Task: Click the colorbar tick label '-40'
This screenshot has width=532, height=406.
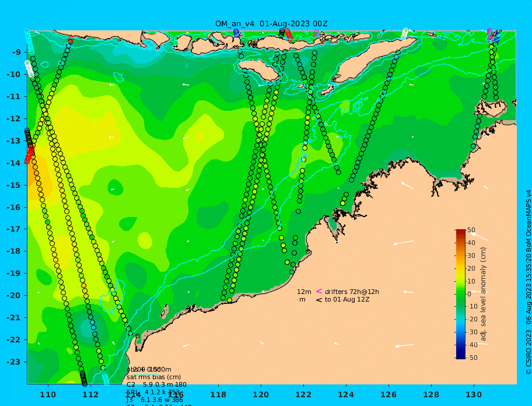Action: click(472, 345)
